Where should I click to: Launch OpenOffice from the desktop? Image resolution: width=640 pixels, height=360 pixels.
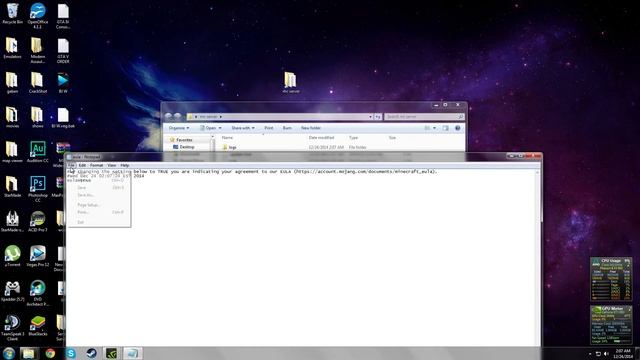click(38, 16)
